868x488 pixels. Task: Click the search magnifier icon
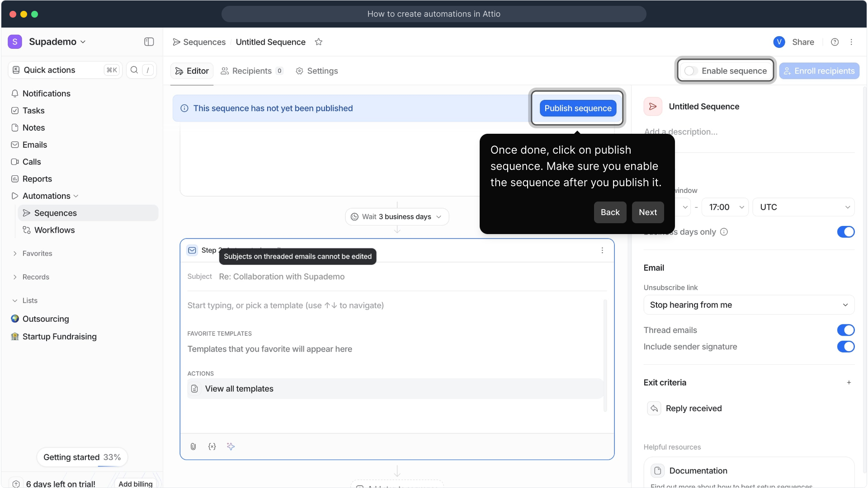[134, 70]
